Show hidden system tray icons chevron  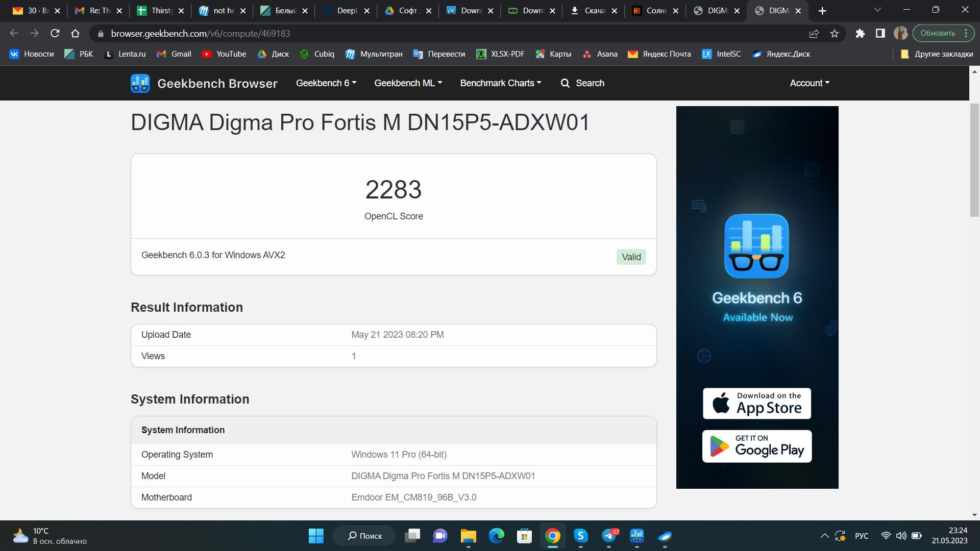[x=824, y=536]
